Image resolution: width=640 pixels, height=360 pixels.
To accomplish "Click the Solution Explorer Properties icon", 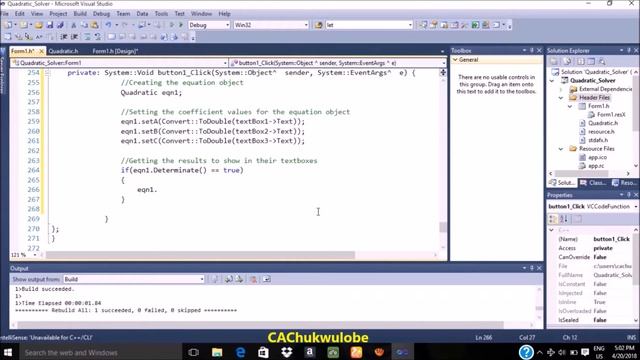I will pos(554,62).
